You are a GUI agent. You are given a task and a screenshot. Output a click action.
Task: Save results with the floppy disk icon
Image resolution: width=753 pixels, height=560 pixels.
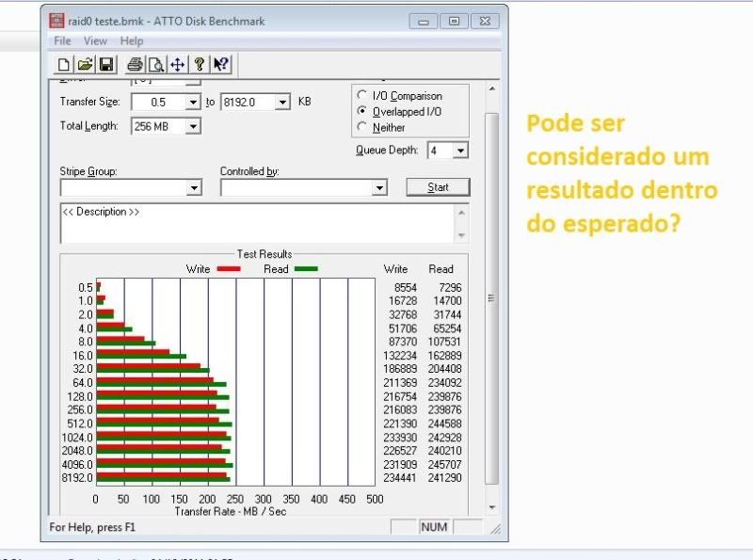coord(105,65)
